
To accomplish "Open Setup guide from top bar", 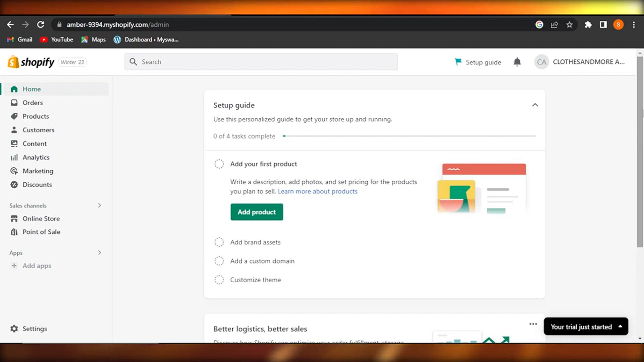I will point(478,62).
